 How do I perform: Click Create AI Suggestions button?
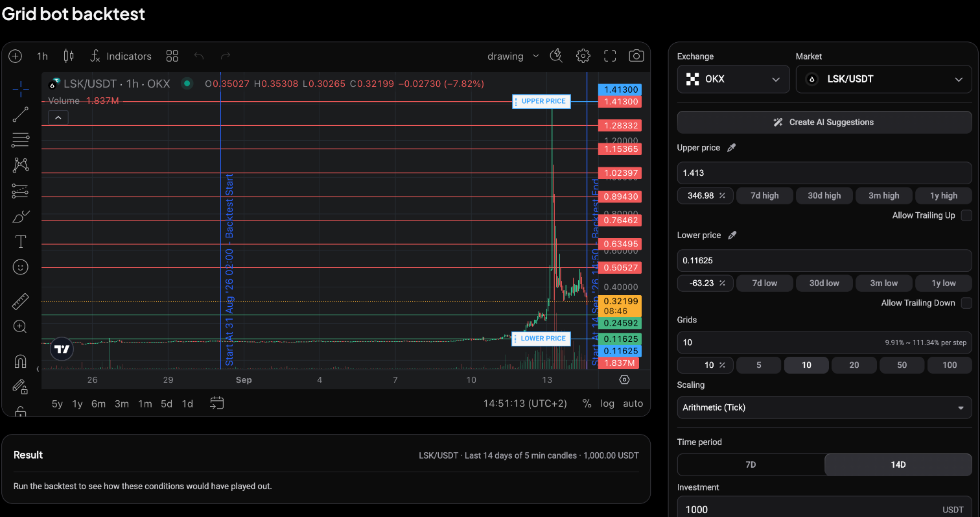(824, 122)
